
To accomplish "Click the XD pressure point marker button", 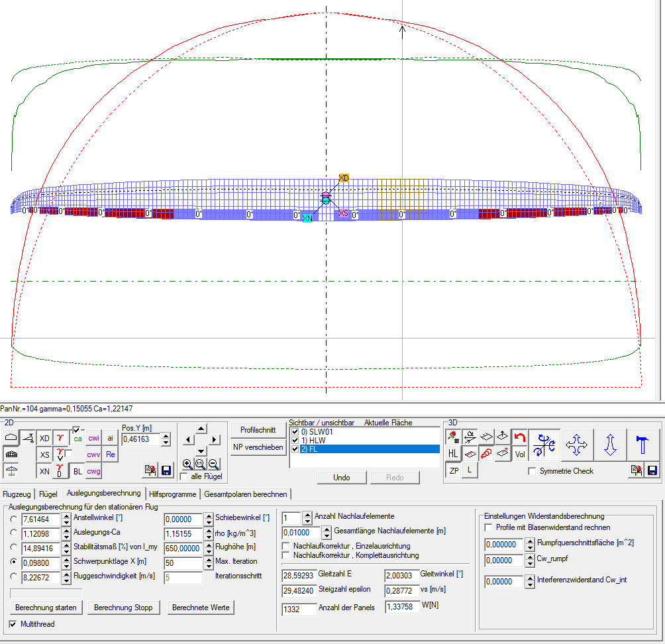I will coord(44,438).
